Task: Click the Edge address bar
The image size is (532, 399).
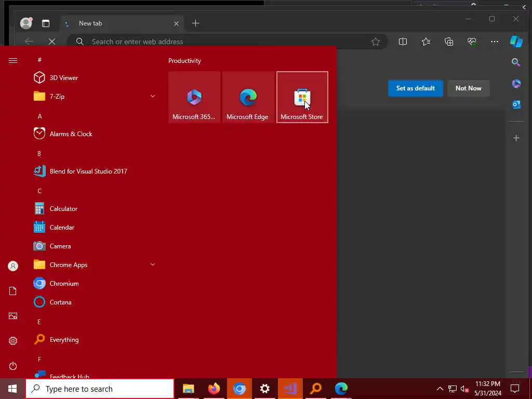Action: tap(228, 42)
